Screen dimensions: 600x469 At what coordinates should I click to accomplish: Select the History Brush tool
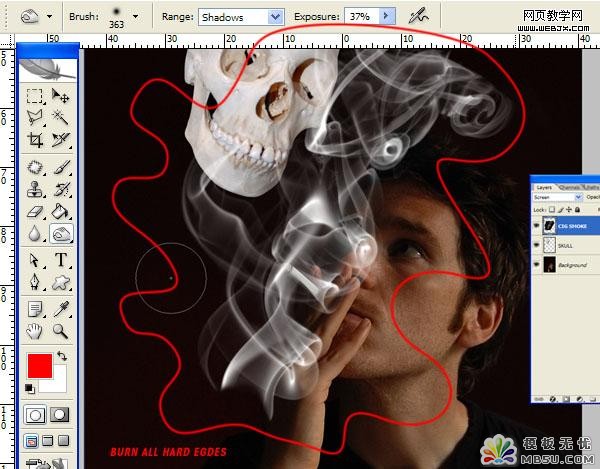(x=60, y=189)
